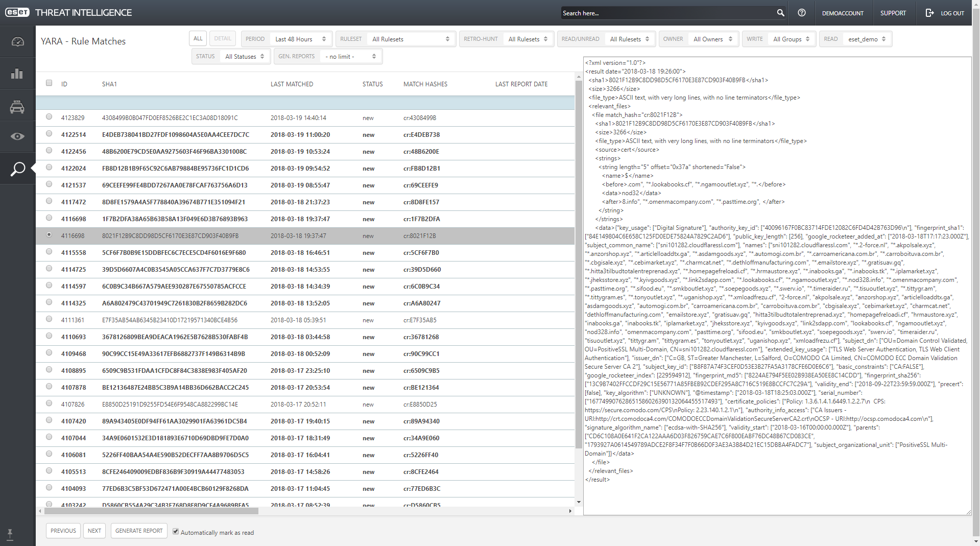
Task: Click the NEXT page button
Action: [x=94, y=531]
